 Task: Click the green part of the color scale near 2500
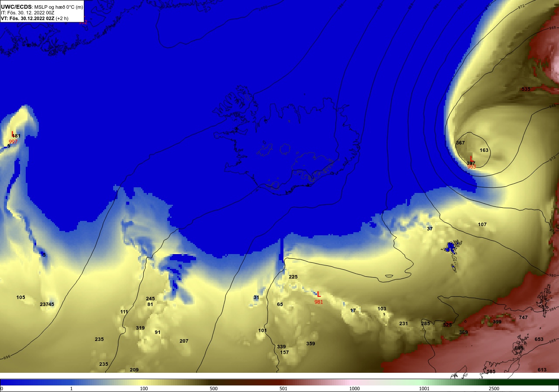(x=493, y=382)
